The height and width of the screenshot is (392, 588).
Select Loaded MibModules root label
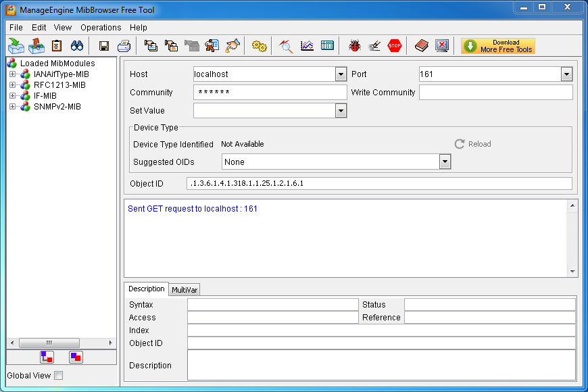pos(57,64)
